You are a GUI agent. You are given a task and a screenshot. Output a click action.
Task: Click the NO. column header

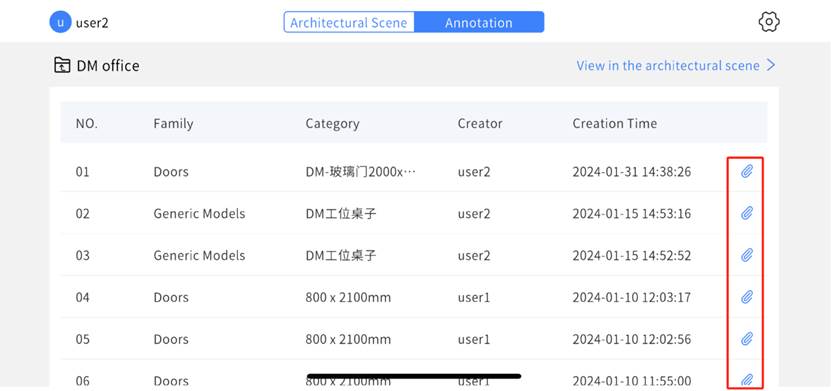pos(87,123)
